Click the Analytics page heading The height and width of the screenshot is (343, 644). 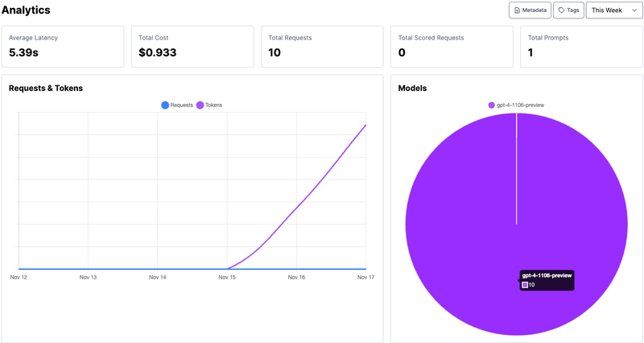[26, 10]
